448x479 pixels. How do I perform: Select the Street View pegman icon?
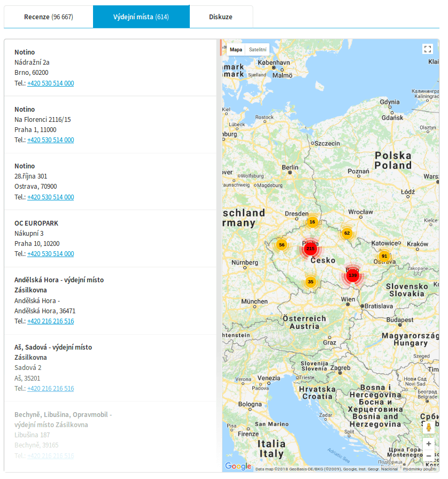coord(428,428)
